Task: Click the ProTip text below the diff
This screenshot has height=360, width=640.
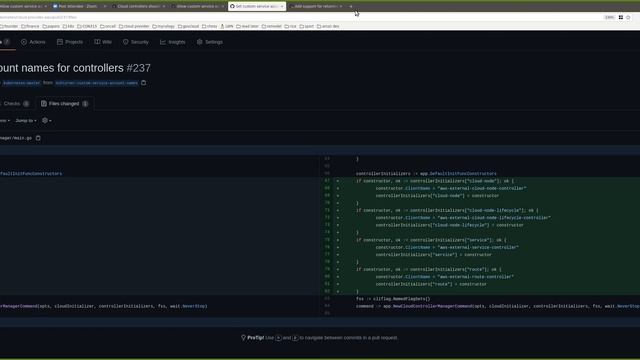Action: click(x=322, y=338)
